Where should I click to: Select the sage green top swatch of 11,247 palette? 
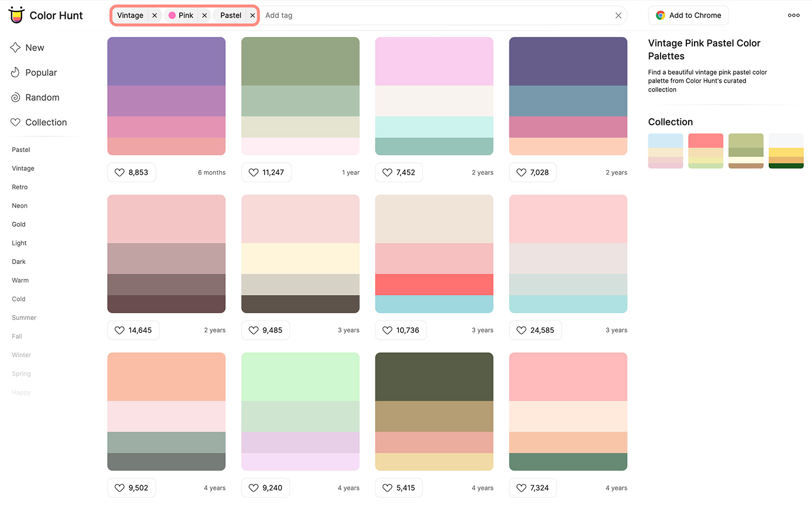[300, 61]
